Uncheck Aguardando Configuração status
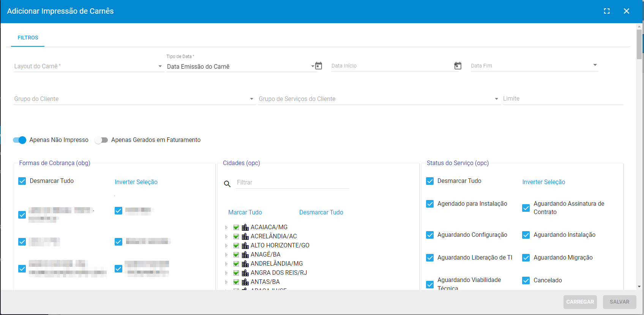This screenshot has height=315, width=644. click(x=430, y=235)
